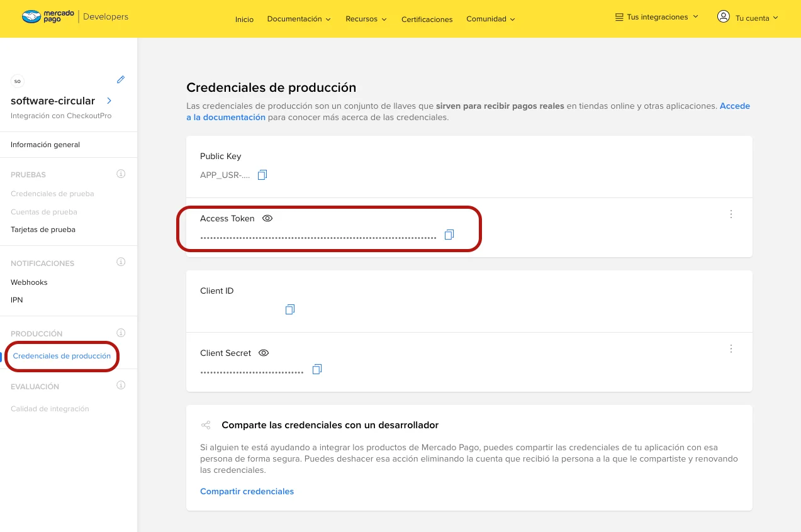The width and height of the screenshot is (801, 532).
Task: Click the masked Client Secret dots
Action: tap(252, 373)
